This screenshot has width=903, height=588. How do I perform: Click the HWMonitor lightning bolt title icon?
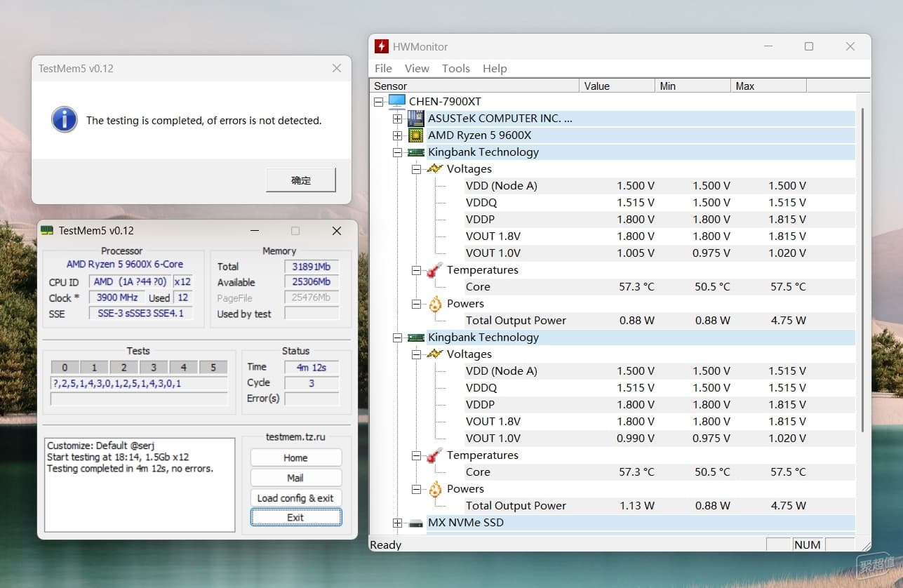click(x=381, y=46)
